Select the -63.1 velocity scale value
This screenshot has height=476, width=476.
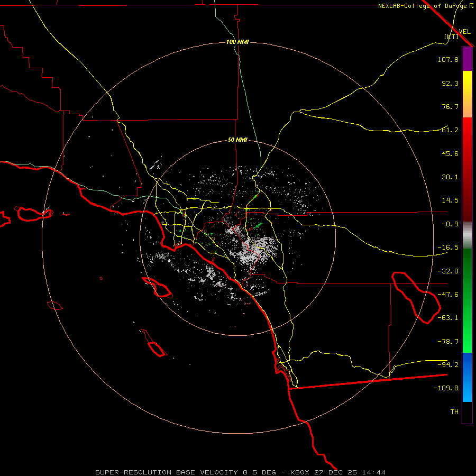point(448,318)
